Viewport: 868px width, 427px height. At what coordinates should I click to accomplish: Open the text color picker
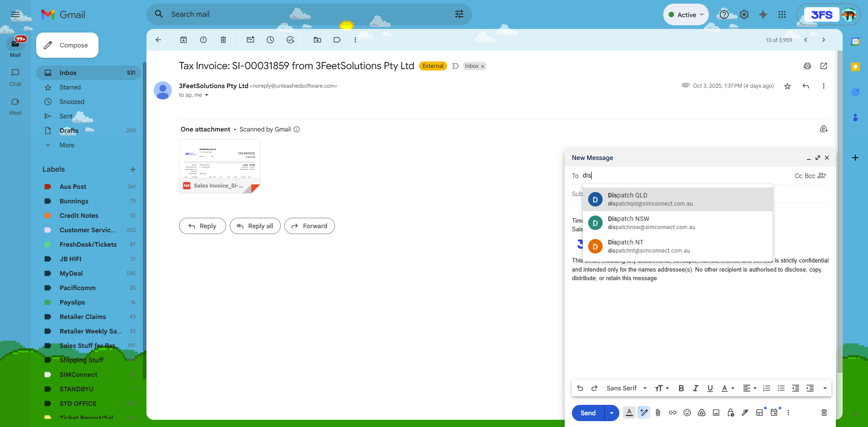point(726,388)
